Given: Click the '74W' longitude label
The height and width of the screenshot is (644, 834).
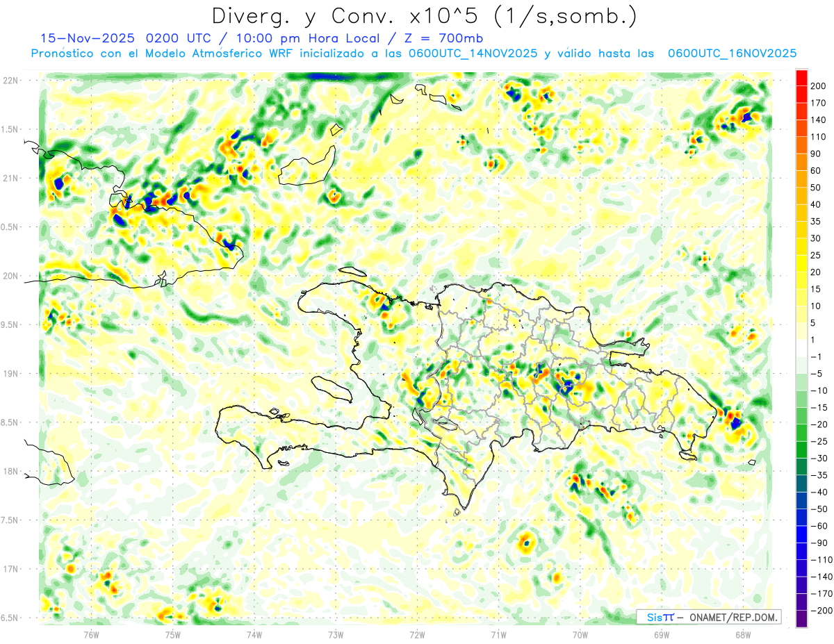Looking at the screenshot, I should [254, 634].
